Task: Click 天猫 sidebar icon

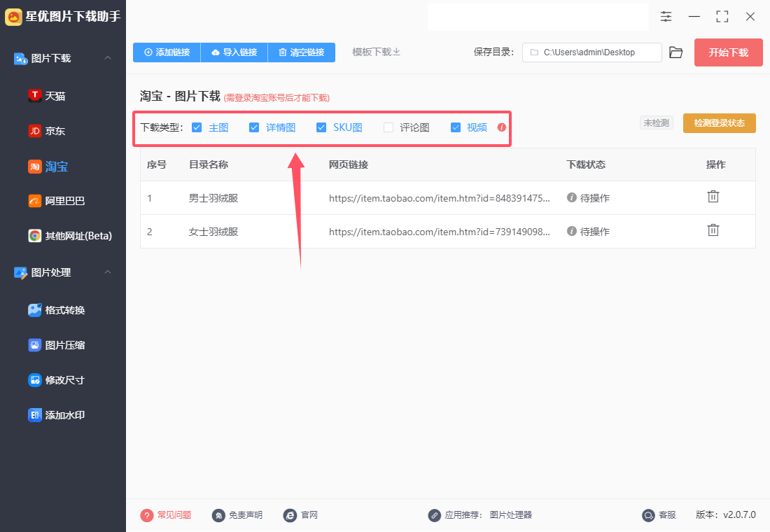Action: point(34,96)
